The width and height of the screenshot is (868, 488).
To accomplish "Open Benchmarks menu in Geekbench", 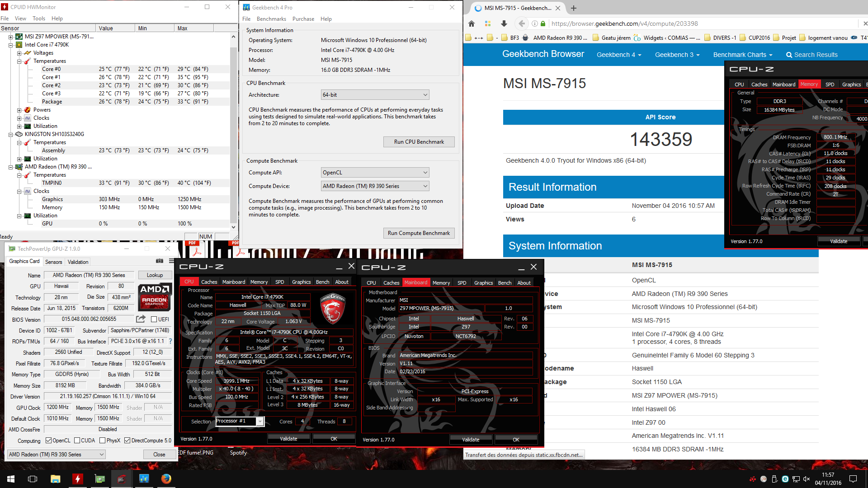I will tap(271, 19).
